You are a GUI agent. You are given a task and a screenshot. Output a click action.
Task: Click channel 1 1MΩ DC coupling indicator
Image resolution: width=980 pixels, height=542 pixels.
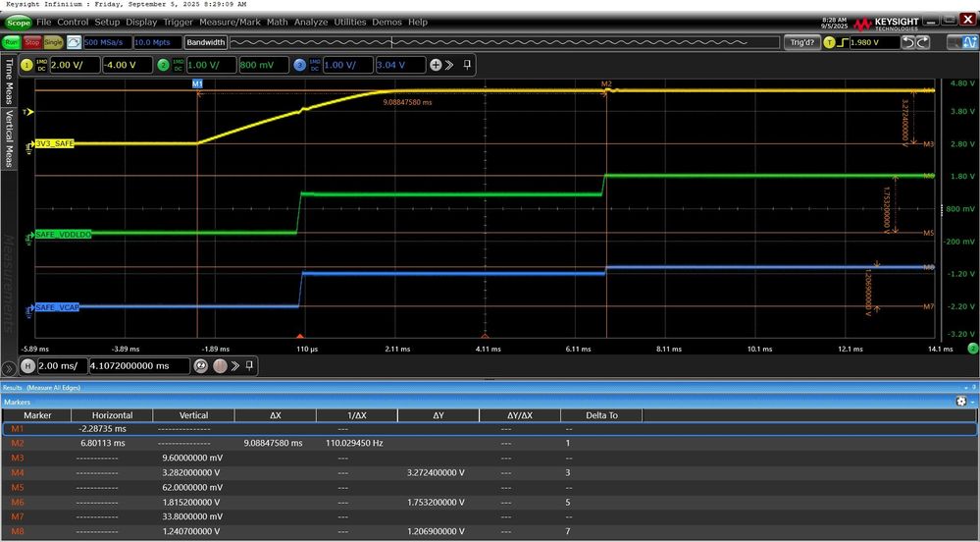(41, 65)
